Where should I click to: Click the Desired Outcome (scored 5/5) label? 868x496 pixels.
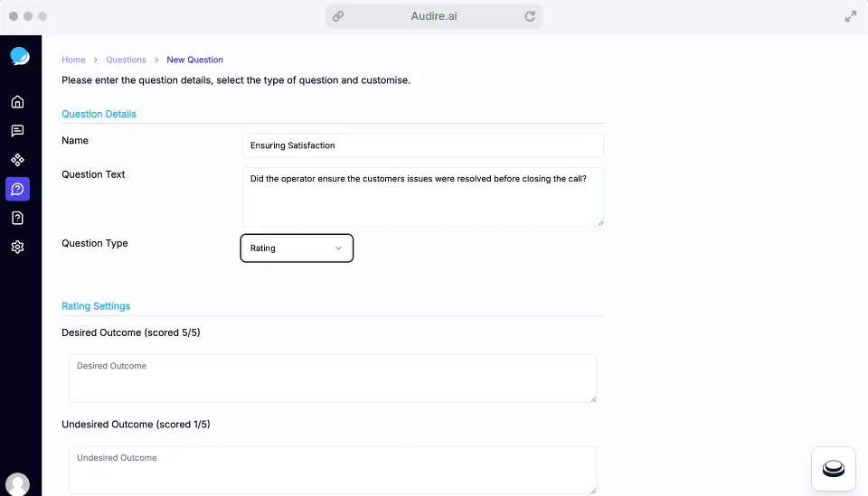point(130,332)
